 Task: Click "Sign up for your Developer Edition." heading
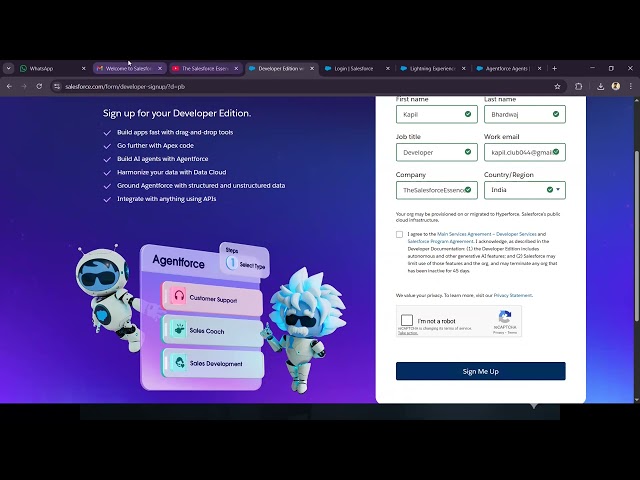point(177,113)
